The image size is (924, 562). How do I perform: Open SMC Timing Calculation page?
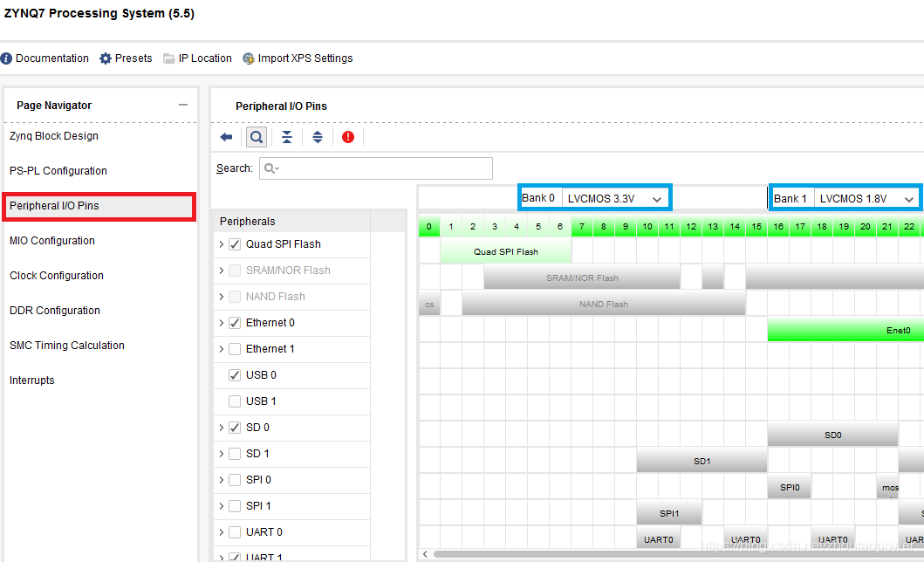click(x=67, y=346)
